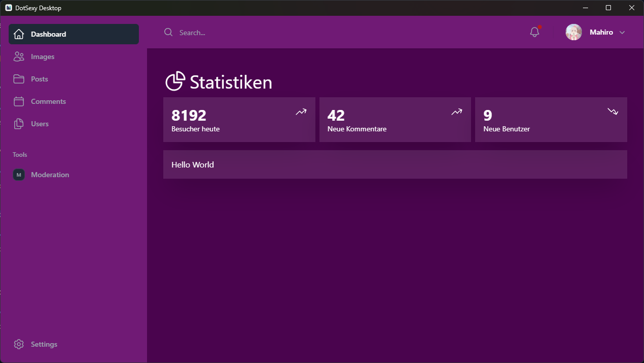Click the Hello World panel
644x363 pixels.
[395, 164]
